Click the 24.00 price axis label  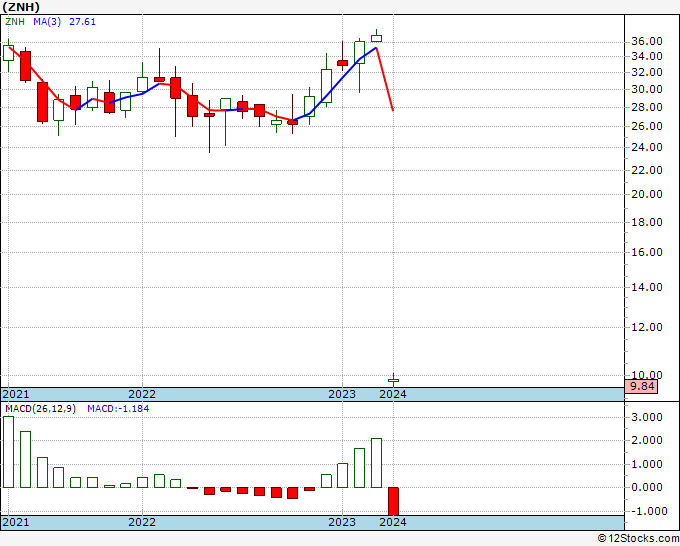[x=647, y=147]
